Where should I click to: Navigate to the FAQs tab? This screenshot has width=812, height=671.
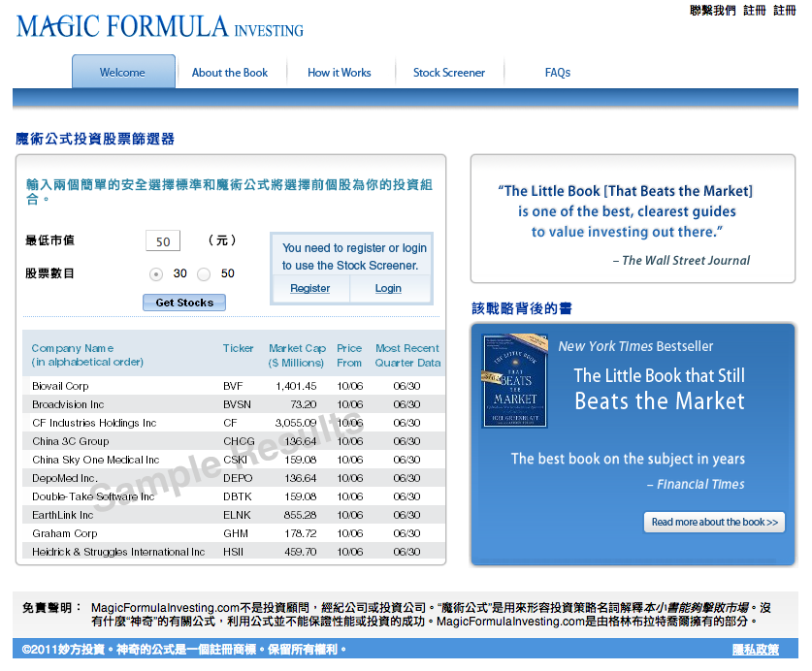(558, 73)
